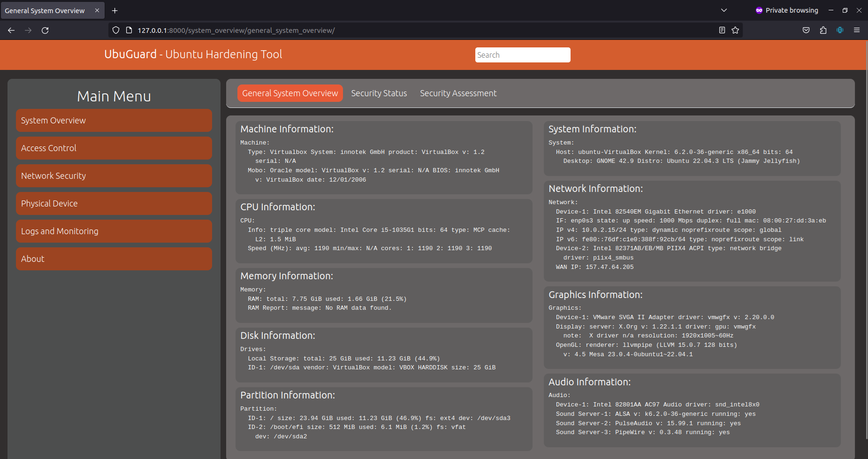Click the Main Menu heading
Image resolution: width=868 pixels, height=459 pixels.
click(114, 96)
